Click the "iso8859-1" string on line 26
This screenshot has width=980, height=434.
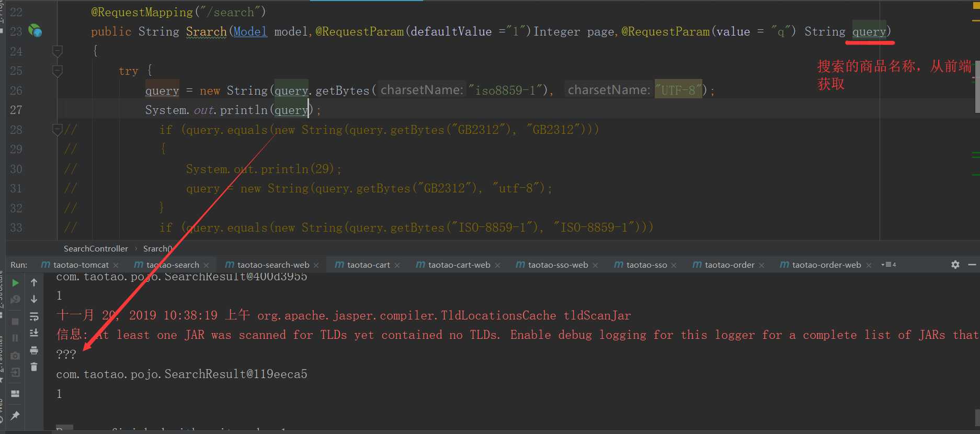506,90
